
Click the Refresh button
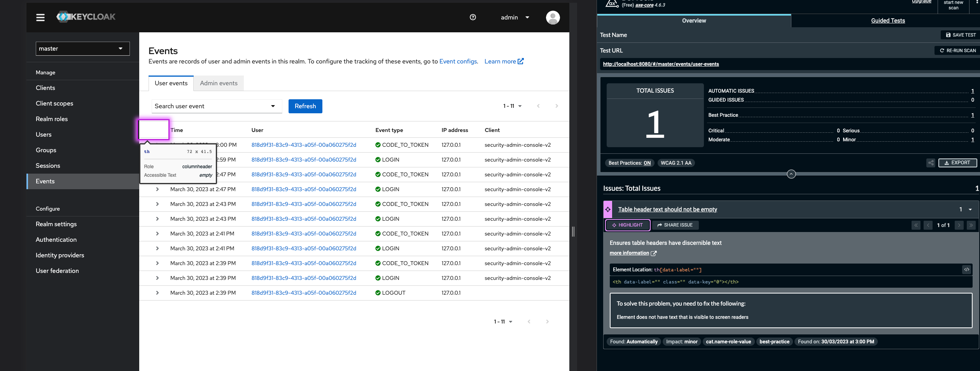click(305, 106)
